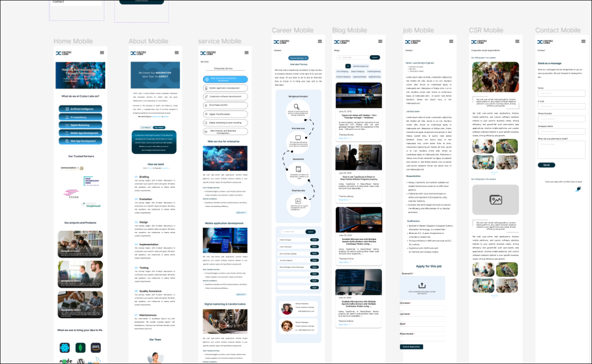Open hamburger menu in job Mobile frame
592x364 pixels.
coord(451,41)
